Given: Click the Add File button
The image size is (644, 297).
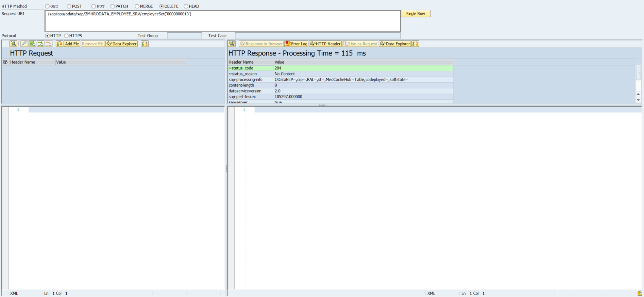Looking at the screenshot, I should [72, 44].
